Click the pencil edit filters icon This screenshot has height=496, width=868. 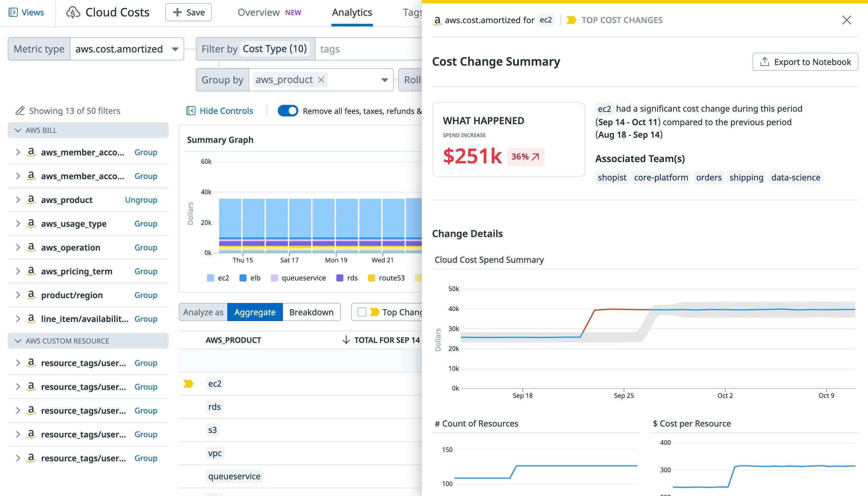point(20,111)
